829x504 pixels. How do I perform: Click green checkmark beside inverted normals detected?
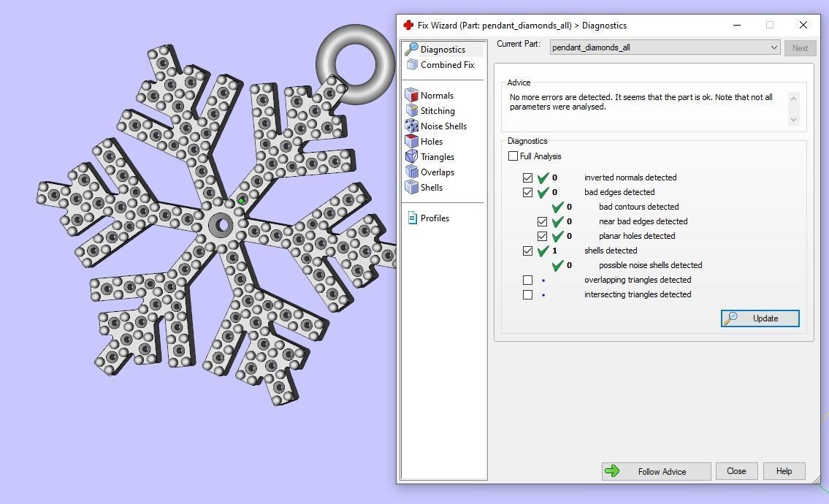(x=543, y=177)
